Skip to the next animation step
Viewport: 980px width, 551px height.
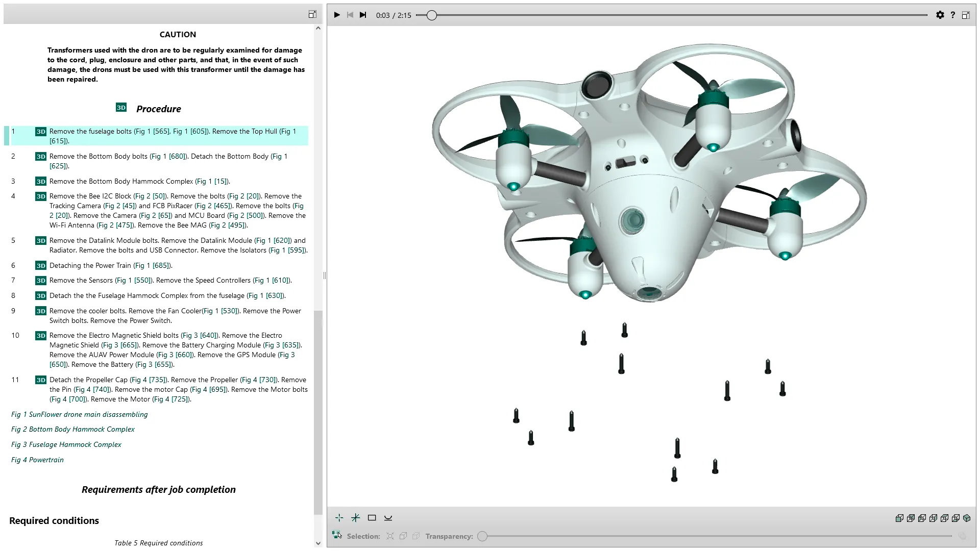click(363, 15)
